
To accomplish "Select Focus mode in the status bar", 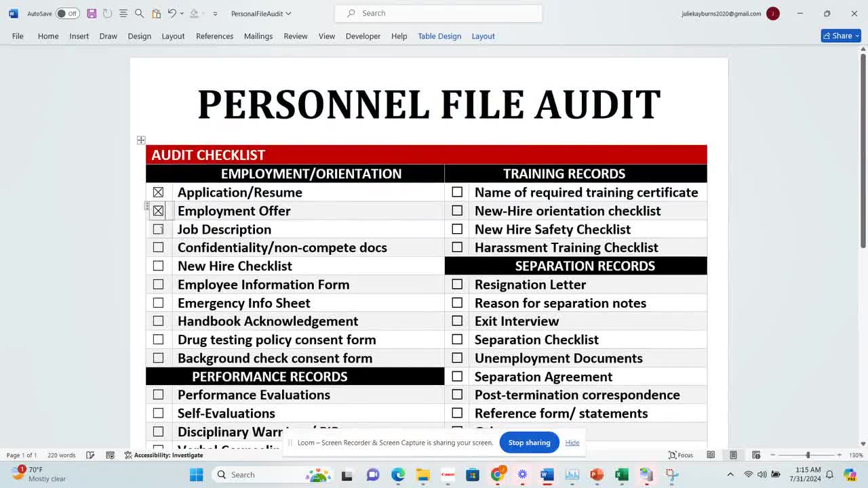I will [x=681, y=455].
